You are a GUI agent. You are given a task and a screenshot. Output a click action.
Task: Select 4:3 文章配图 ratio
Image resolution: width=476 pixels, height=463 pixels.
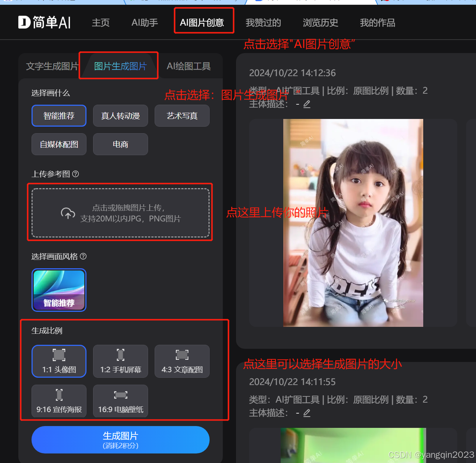click(182, 361)
